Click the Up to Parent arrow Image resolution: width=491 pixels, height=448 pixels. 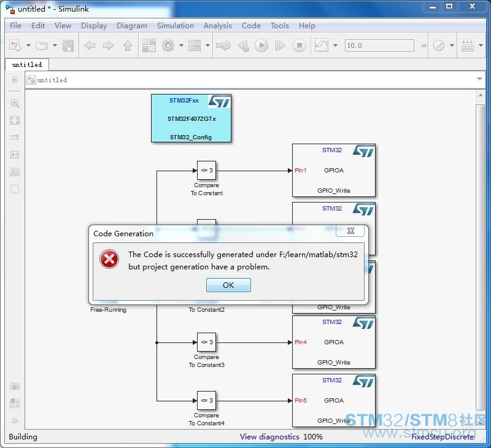(x=128, y=45)
